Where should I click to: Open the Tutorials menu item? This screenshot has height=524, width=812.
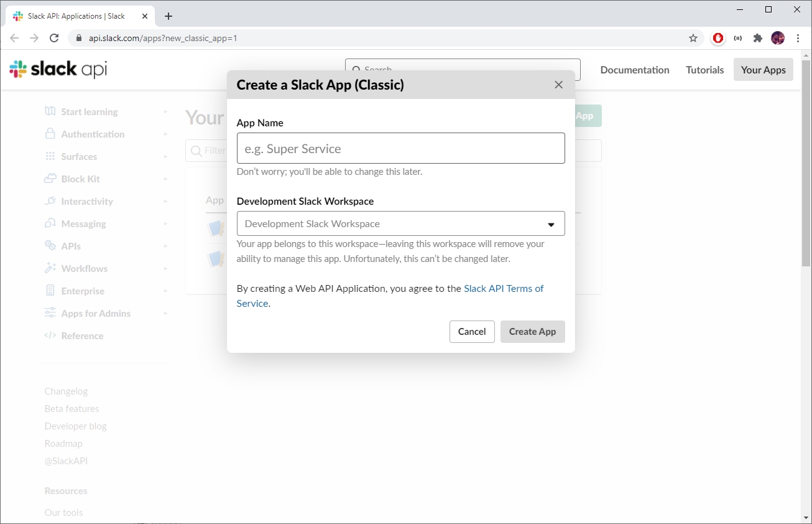click(704, 70)
